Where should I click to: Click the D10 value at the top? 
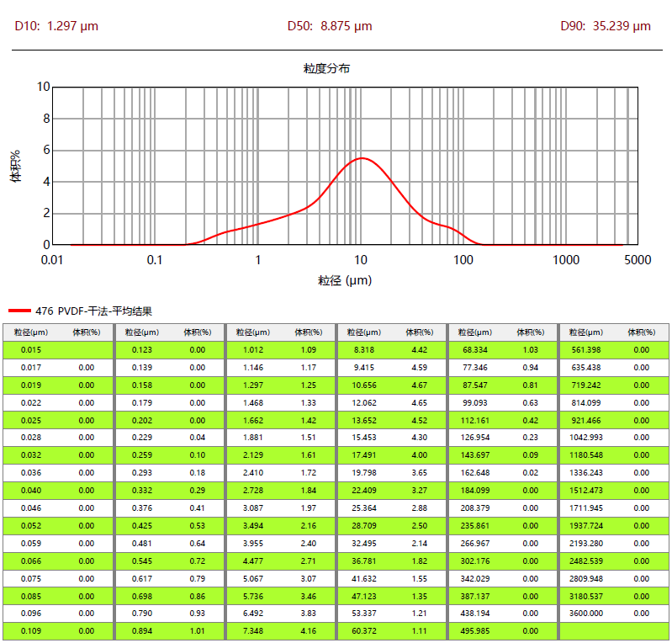[56, 26]
